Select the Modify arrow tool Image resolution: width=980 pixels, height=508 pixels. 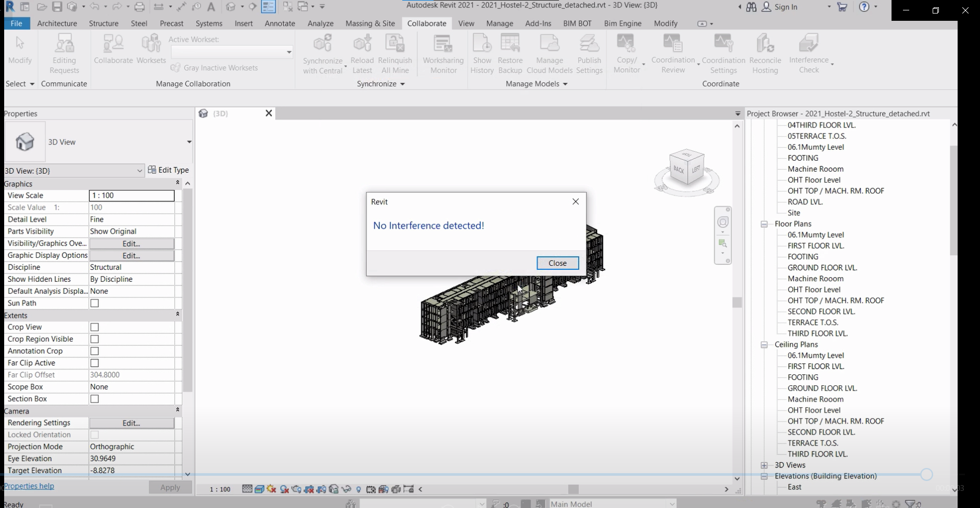coord(20,49)
